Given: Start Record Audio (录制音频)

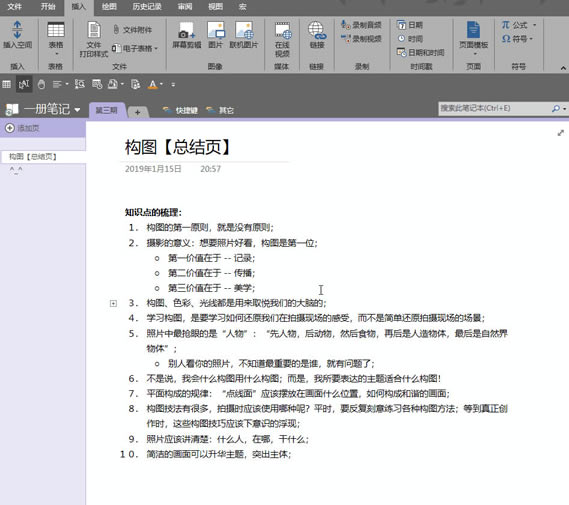Looking at the screenshot, I should tap(361, 25).
